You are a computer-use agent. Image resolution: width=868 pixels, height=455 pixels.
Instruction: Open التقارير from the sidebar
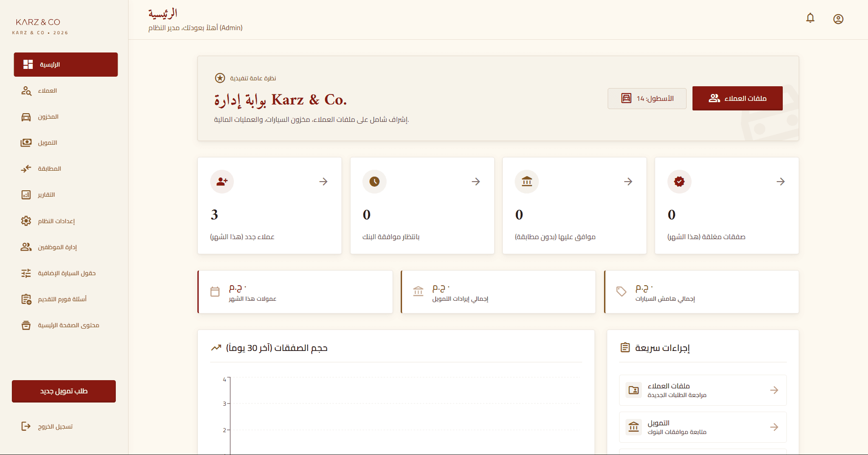coord(66,195)
